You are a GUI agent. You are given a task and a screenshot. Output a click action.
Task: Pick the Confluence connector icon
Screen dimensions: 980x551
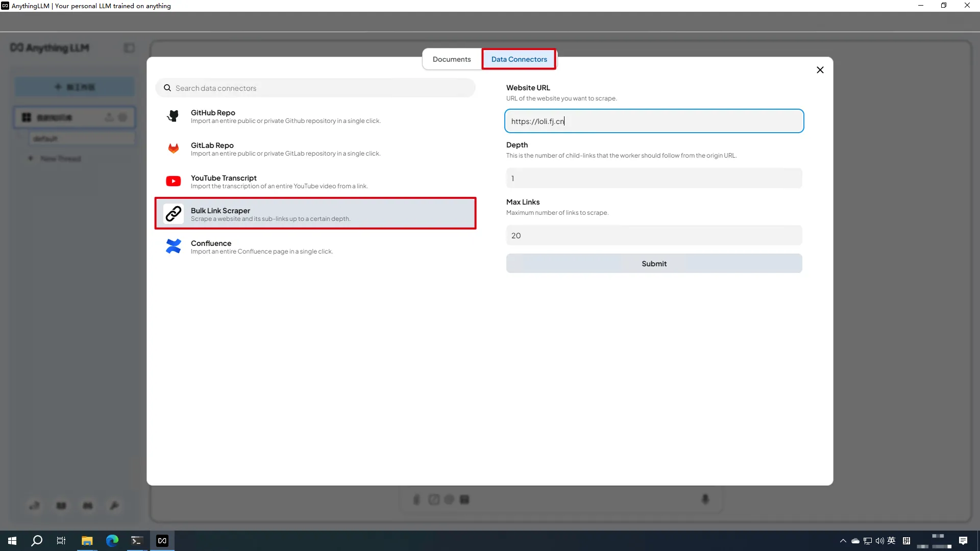point(174,246)
